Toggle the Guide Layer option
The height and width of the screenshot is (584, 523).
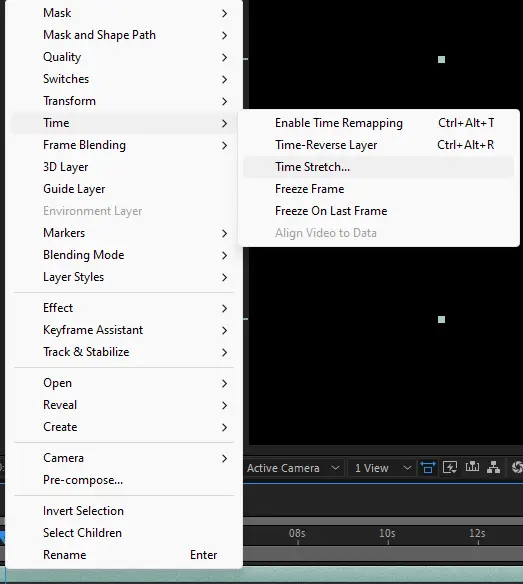[124, 189]
